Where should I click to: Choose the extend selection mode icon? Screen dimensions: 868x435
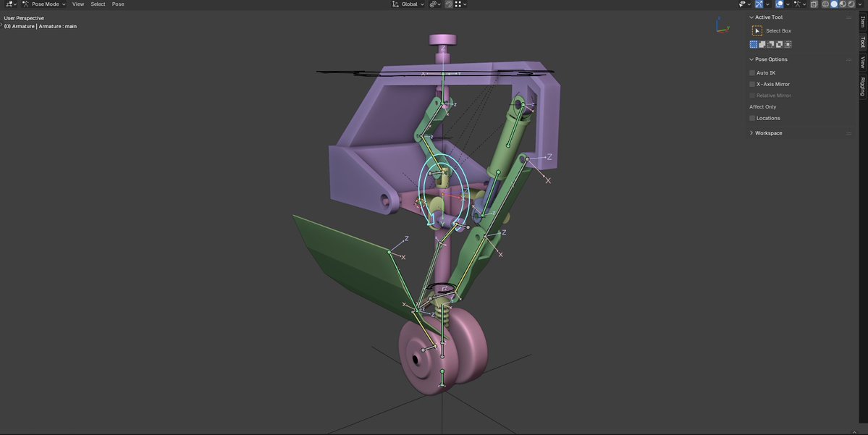click(762, 44)
